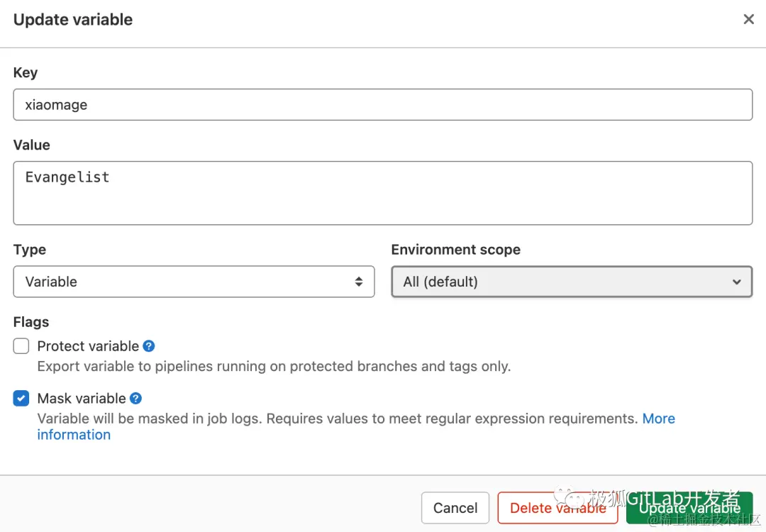Click the 'Environment scope' label

click(x=455, y=250)
